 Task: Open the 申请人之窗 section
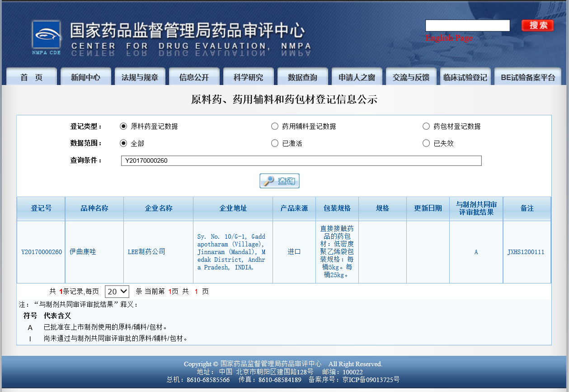(357, 76)
